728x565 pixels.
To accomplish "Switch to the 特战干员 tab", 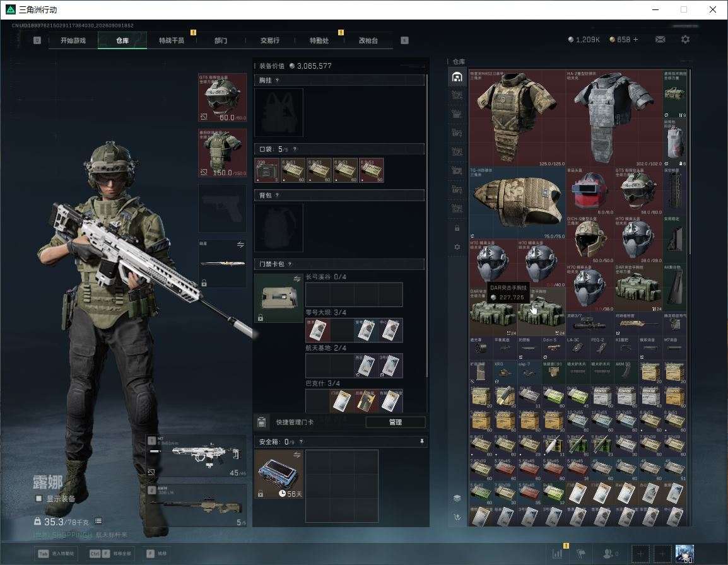I will click(x=172, y=40).
